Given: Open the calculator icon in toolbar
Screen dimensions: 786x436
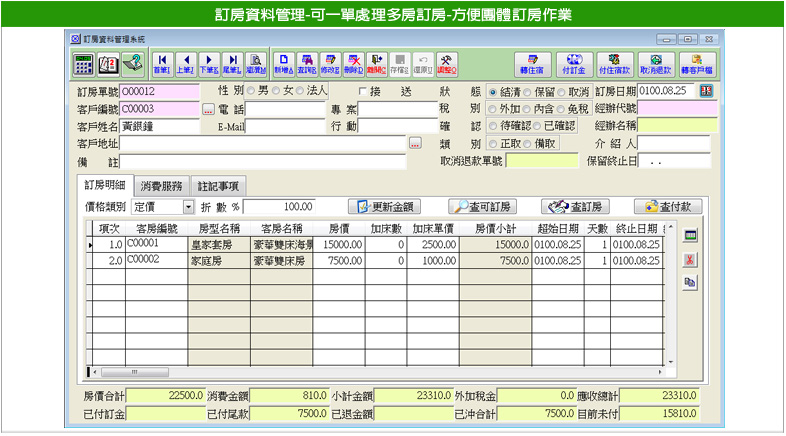Looking at the screenshot, I should point(84,65).
